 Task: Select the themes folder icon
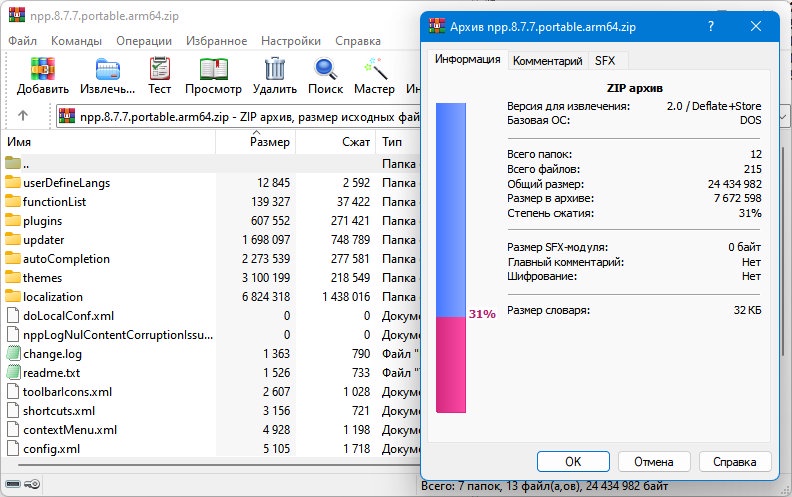pyautogui.click(x=13, y=277)
